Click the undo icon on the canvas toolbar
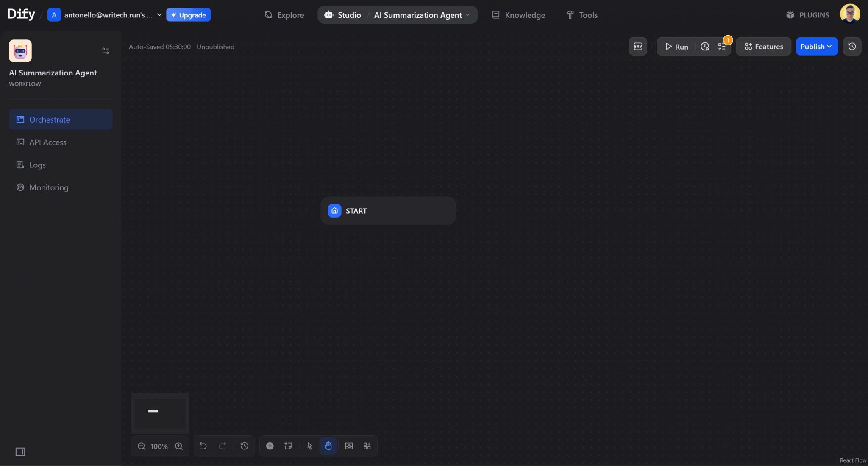Viewport: 868px width, 466px height. tap(203, 446)
